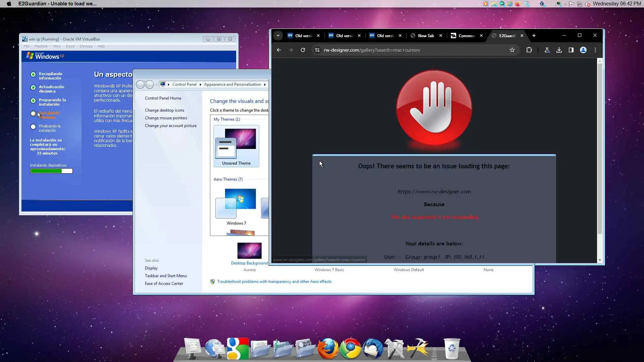Open Chrome profile avatar icon
This screenshot has width=644, height=362.
pos(583,50)
